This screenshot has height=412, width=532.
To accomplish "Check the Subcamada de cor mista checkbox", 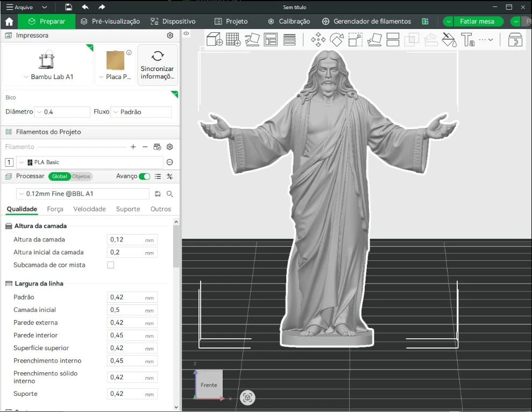I will [x=111, y=265].
